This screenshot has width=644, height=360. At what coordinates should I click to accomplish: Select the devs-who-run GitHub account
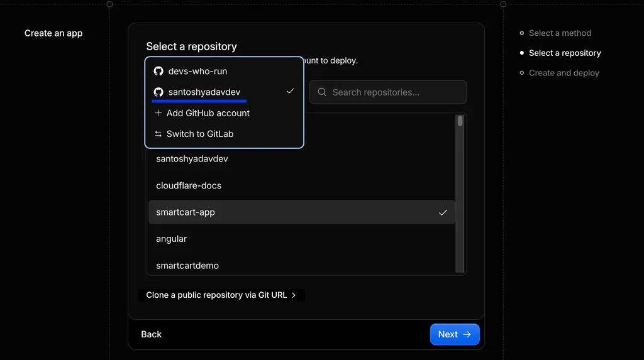point(225,71)
